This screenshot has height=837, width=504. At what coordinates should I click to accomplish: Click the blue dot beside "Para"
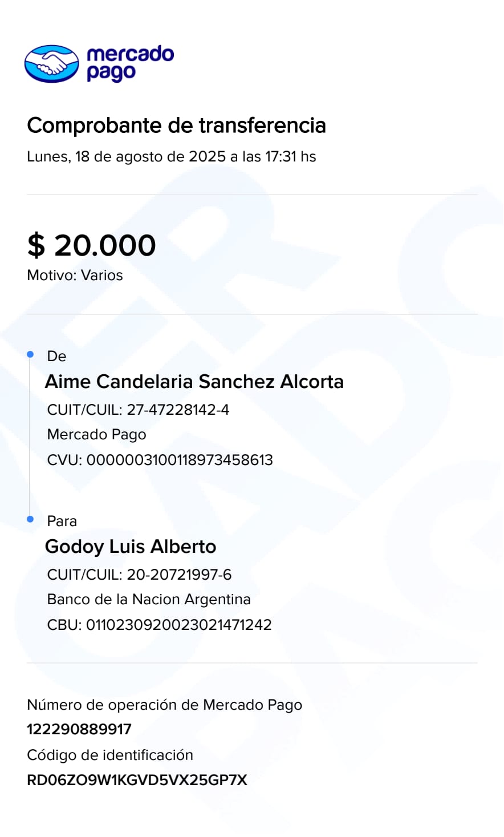(31, 519)
